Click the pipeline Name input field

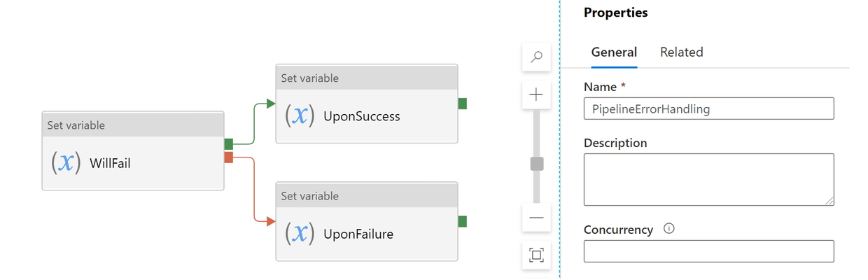pyautogui.click(x=708, y=108)
